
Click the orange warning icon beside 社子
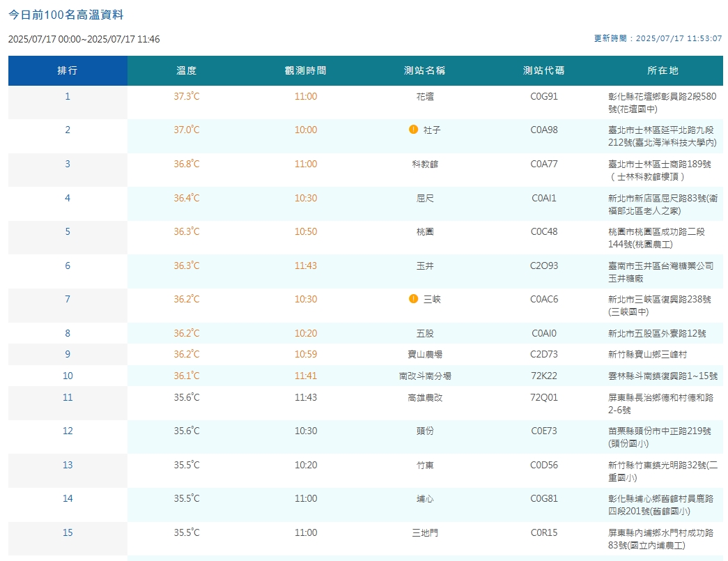click(x=413, y=130)
